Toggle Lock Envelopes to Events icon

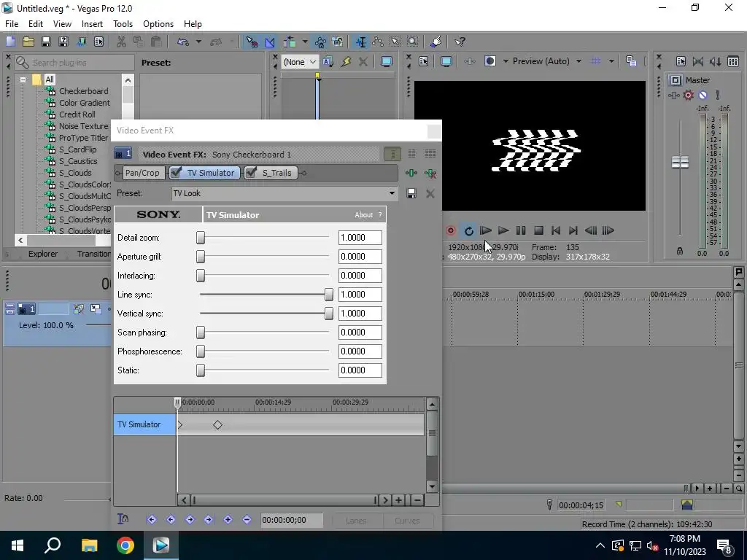click(x=320, y=42)
